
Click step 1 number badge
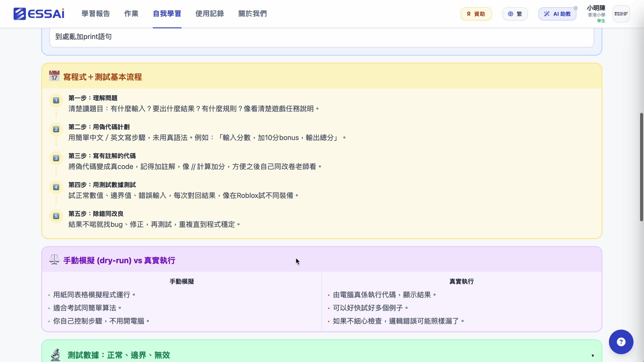coord(56,100)
